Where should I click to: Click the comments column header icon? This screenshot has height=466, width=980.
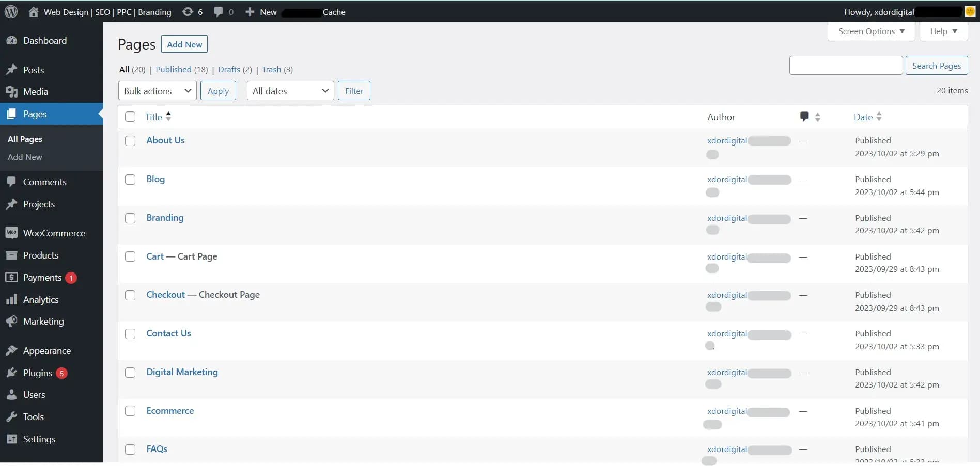click(804, 117)
